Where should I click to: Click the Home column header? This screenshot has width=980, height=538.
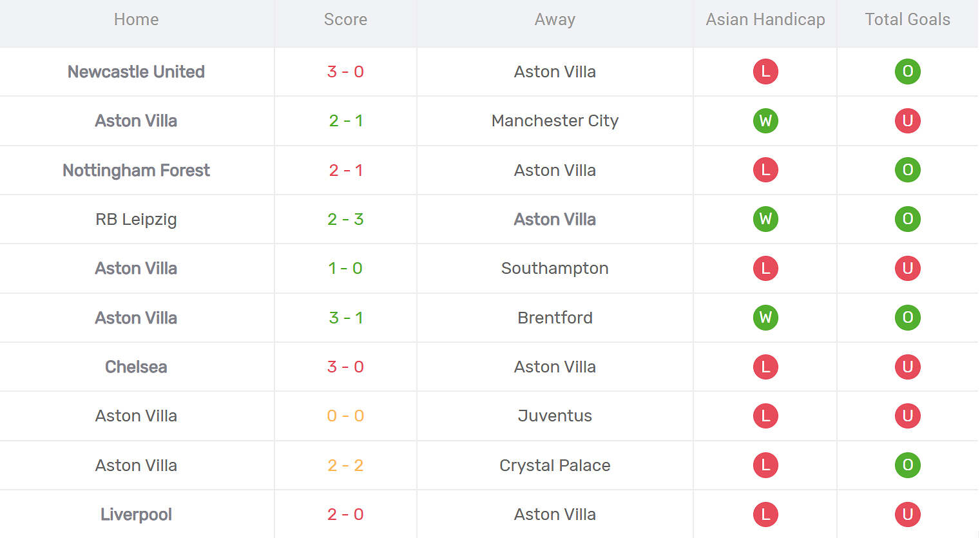(136, 19)
